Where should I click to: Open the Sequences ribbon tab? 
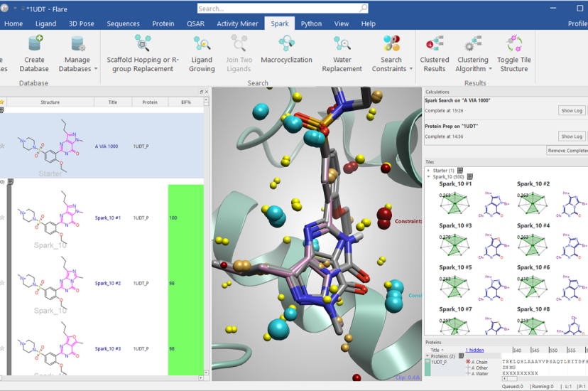click(123, 23)
